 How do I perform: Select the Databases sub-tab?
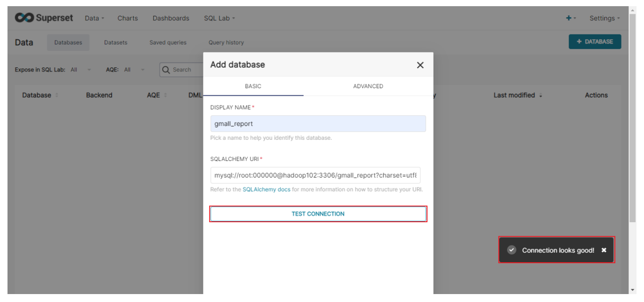(68, 42)
